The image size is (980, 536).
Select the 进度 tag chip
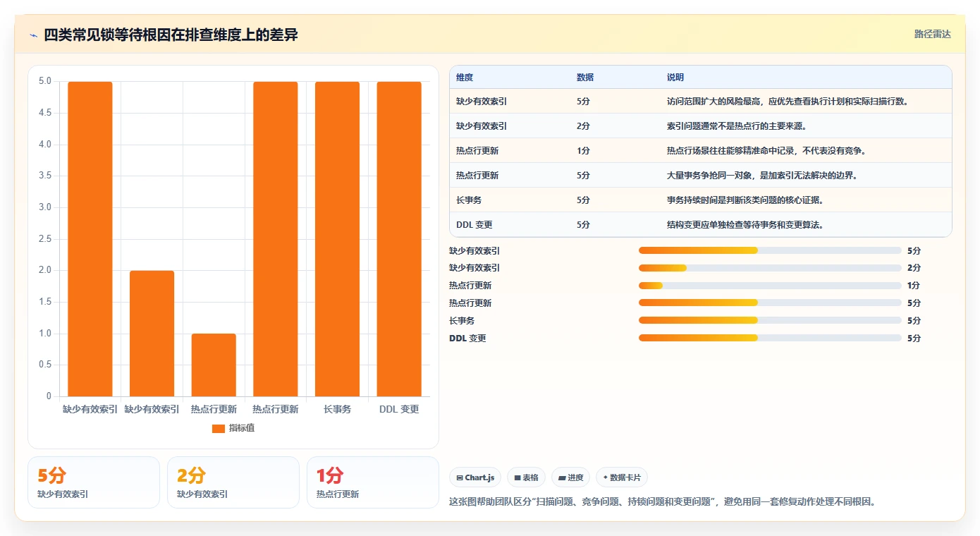pos(570,477)
